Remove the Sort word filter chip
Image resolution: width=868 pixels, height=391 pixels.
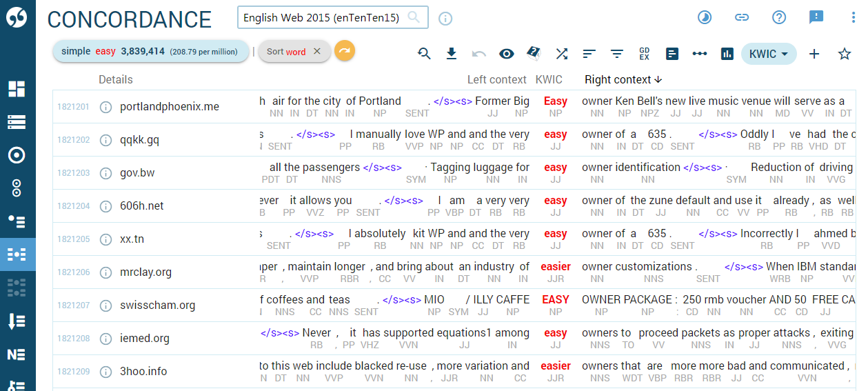[x=317, y=51]
